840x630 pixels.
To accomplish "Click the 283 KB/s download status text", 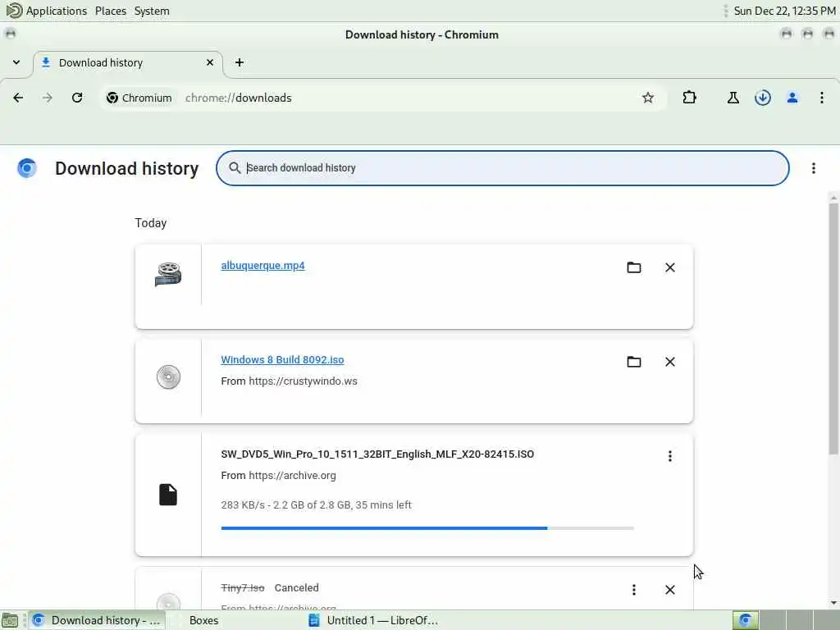I will pos(316,505).
